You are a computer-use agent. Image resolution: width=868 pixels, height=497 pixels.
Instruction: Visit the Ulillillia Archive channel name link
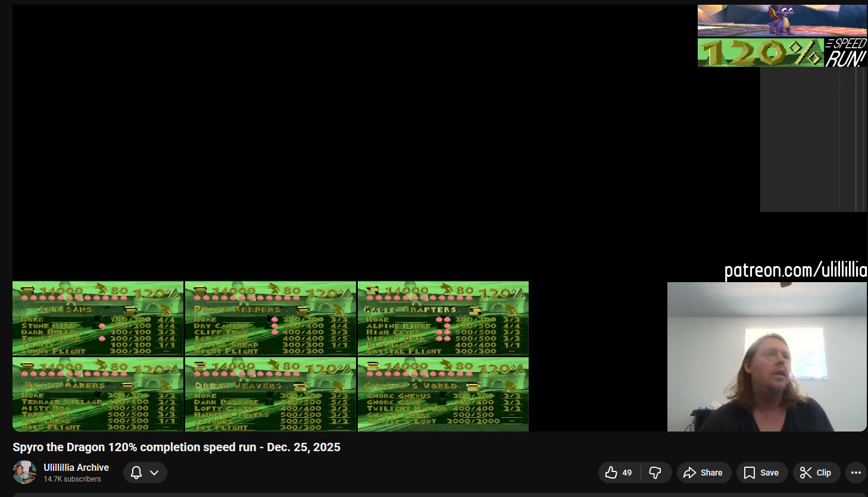tap(76, 467)
